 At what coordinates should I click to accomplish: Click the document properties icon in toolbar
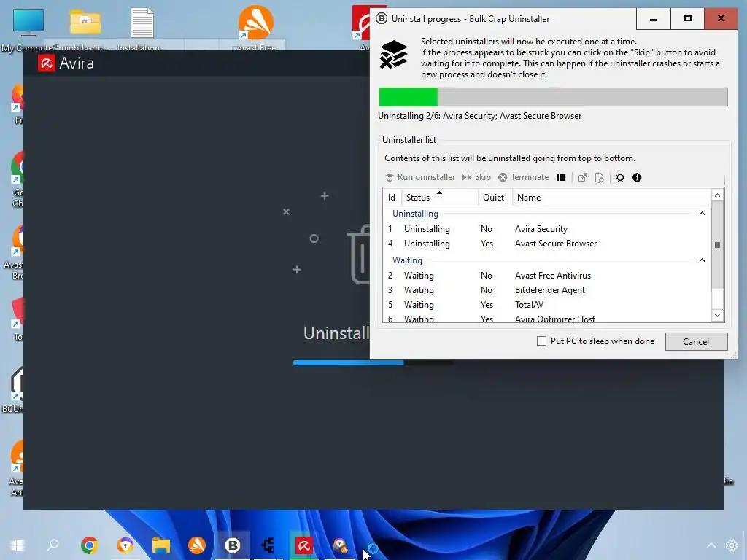600,178
